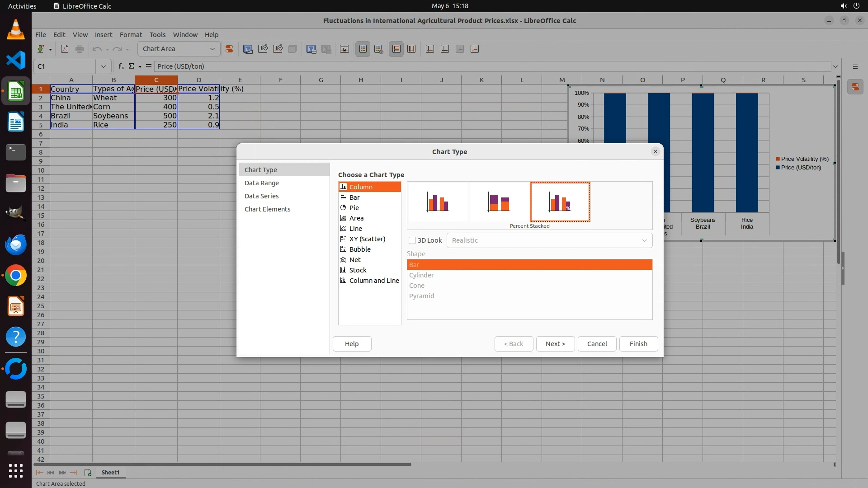Expand the Name Box dropdown arrow

pos(104,66)
